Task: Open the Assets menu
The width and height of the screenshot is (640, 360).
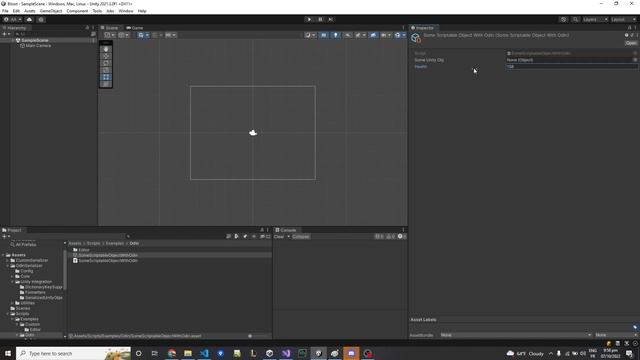Action: click(29, 11)
